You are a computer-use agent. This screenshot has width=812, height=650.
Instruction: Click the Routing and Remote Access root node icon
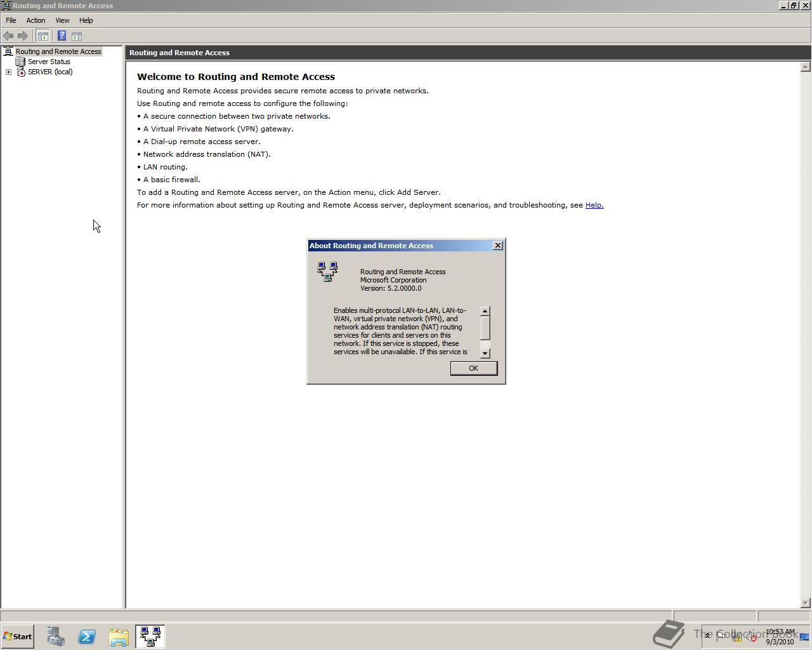point(8,51)
